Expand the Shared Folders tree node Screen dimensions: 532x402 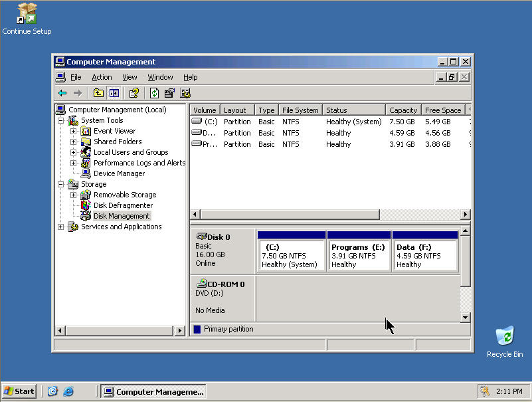[x=73, y=142]
